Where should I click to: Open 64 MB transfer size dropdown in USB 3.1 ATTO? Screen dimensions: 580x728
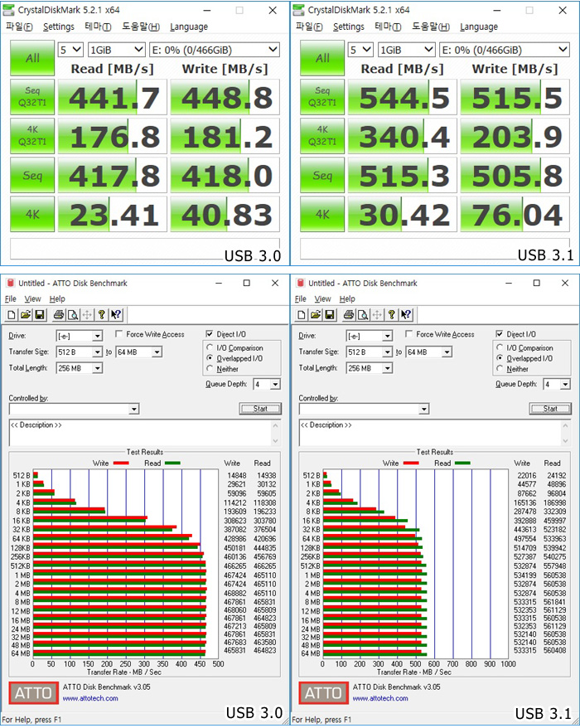pos(428,352)
